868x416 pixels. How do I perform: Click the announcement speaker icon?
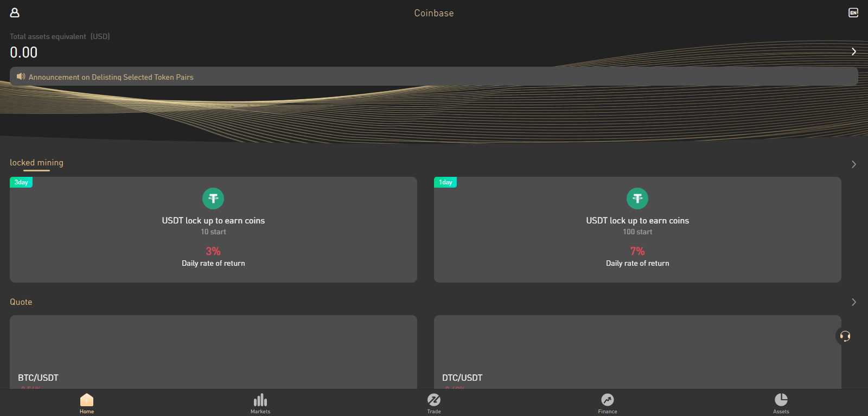21,76
